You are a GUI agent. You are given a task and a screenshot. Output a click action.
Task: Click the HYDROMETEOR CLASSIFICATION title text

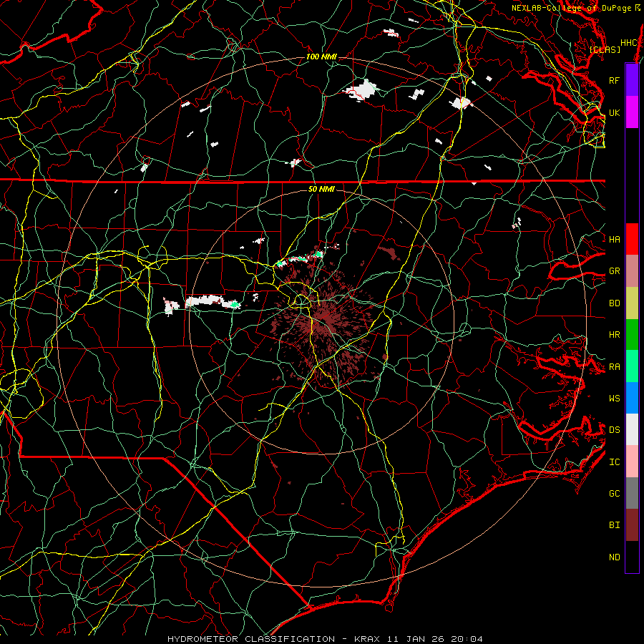(251, 639)
